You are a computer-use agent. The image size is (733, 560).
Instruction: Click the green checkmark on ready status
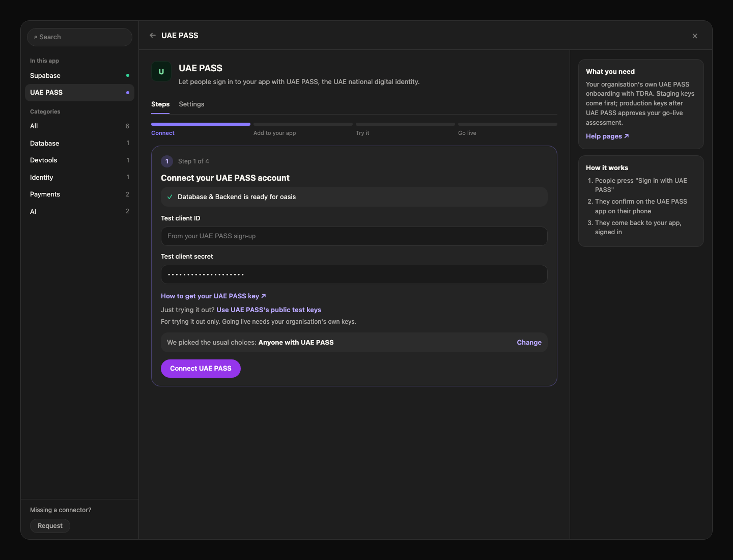(170, 197)
